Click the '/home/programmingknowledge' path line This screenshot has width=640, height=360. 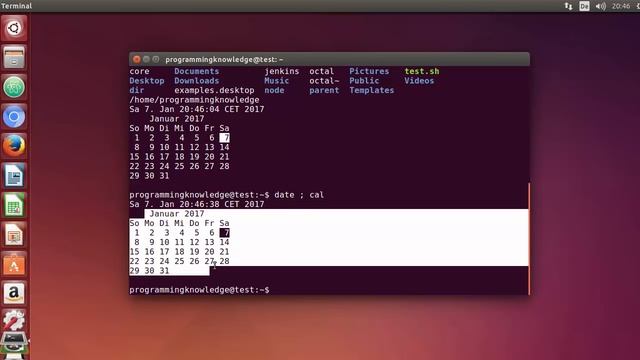pyautogui.click(x=194, y=100)
